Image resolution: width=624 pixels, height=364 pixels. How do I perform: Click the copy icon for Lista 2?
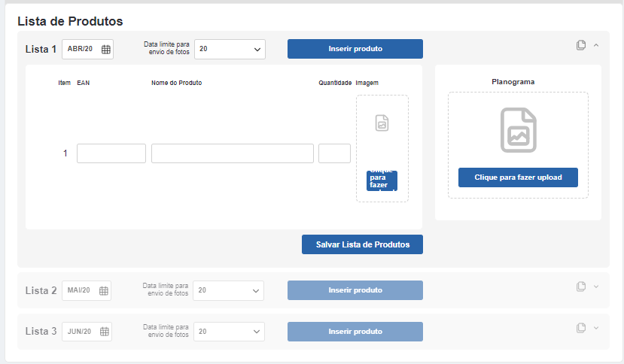click(580, 287)
